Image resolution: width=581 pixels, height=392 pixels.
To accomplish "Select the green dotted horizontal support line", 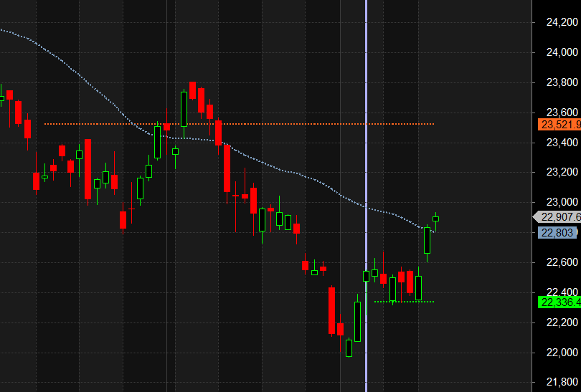I will pyautogui.click(x=405, y=302).
